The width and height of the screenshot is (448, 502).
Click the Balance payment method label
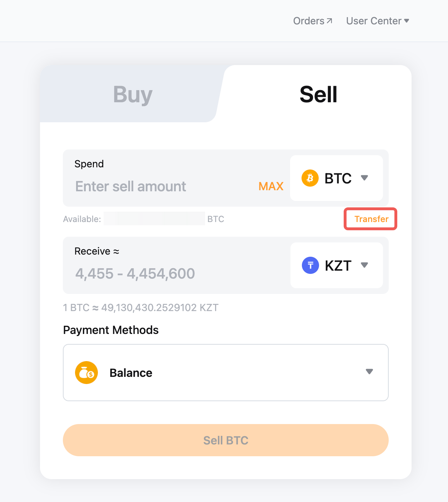tap(131, 373)
